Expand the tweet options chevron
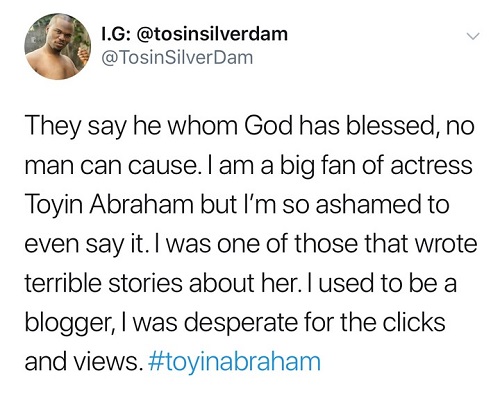The height and width of the screenshot is (418, 500). [473, 36]
